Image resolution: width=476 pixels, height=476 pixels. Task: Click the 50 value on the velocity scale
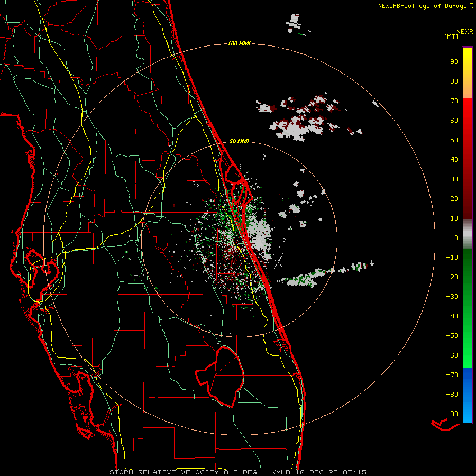point(454,140)
